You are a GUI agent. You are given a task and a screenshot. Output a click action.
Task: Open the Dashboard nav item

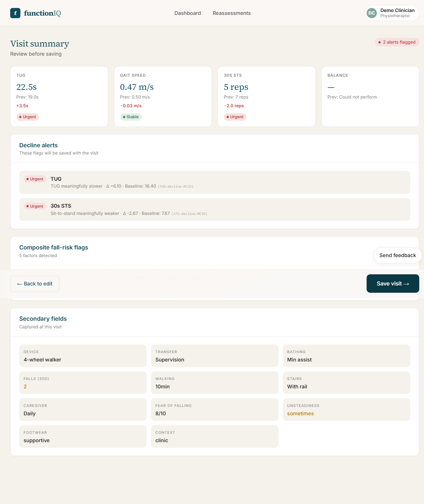tap(187, 13)
